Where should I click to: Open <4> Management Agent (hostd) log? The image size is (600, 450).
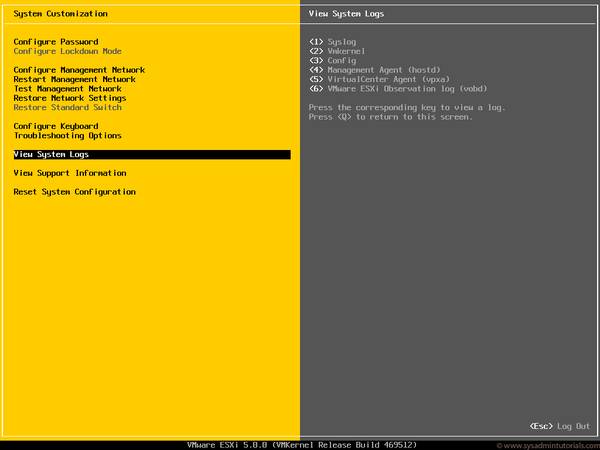375,70
